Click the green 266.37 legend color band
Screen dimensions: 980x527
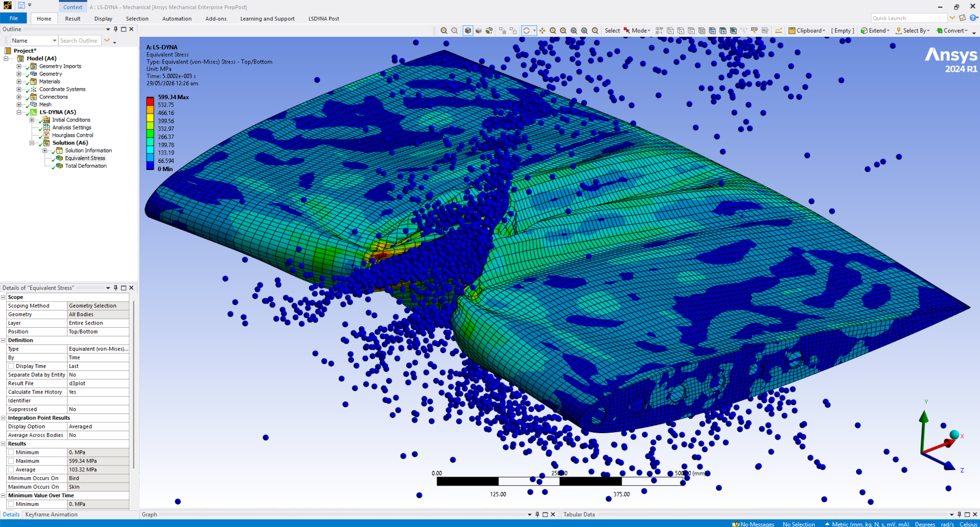150,133
